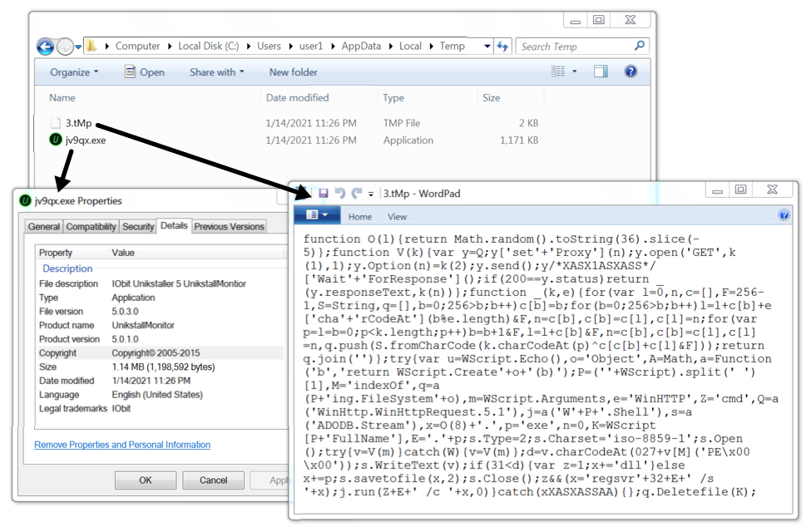
Task: Sort by the Name column header
Action: point(62,98)
